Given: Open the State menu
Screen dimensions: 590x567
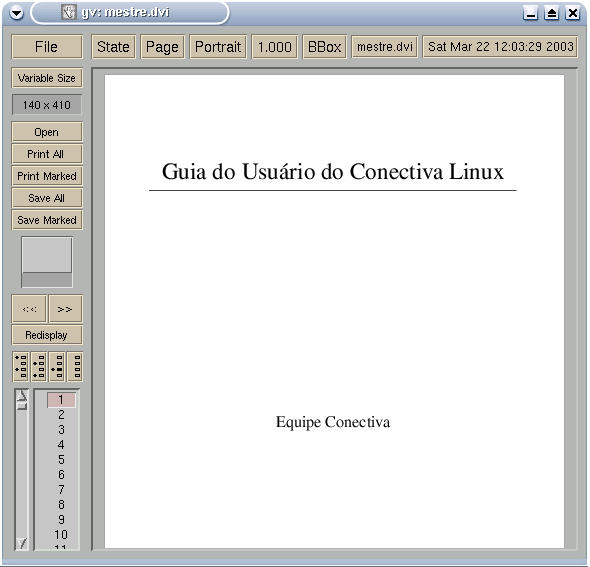Looking at the screenshot, I should pos(113,47).
